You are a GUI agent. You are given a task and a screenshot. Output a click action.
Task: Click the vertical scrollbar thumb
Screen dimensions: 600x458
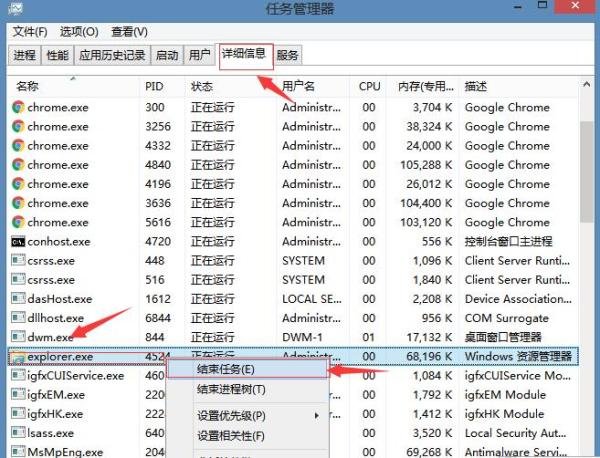[586, 171]
